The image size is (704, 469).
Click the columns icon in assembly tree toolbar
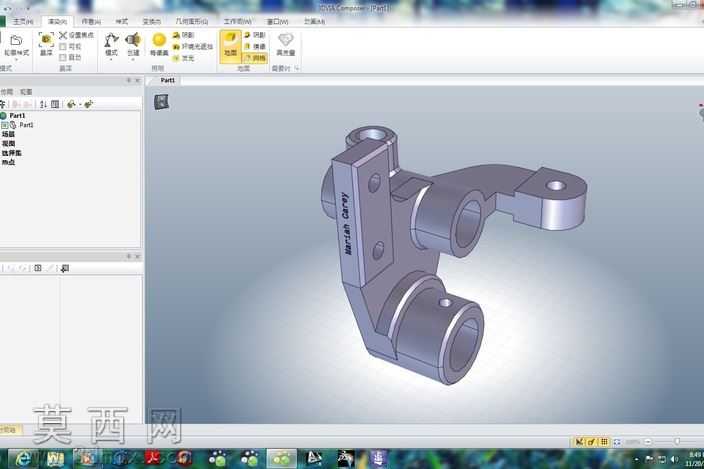(x=55, y=105)
